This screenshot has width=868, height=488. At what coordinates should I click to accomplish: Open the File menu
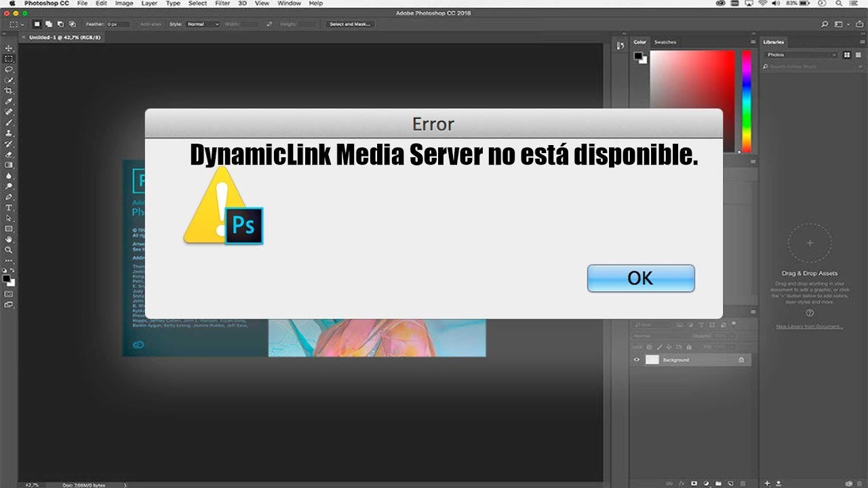pyautogui.click(x=82, y=3)
